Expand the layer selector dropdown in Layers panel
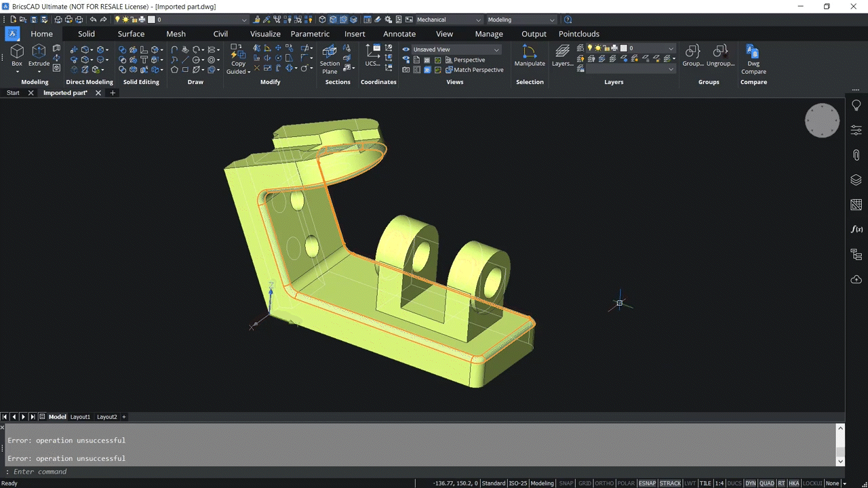The width and height of the screenshot is (868, 488). [671, 48]
